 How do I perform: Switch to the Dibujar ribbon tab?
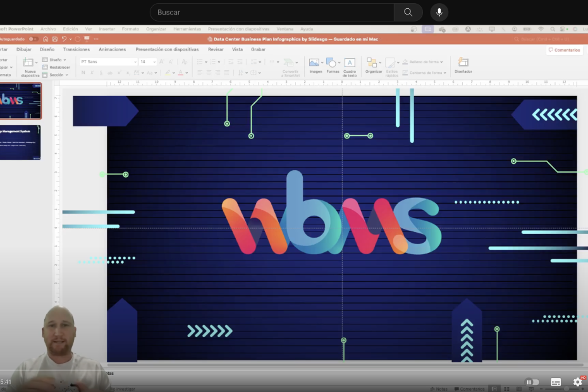tap(24, 49)
